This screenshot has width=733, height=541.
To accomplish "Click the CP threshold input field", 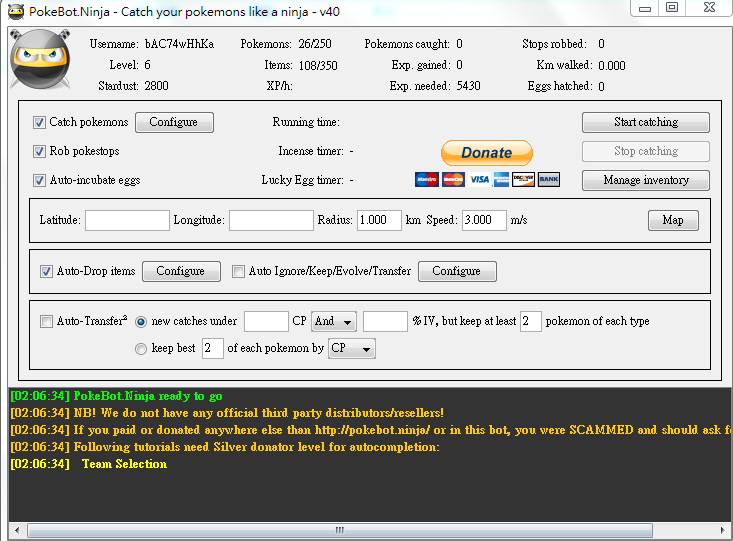I will point(266,322).
